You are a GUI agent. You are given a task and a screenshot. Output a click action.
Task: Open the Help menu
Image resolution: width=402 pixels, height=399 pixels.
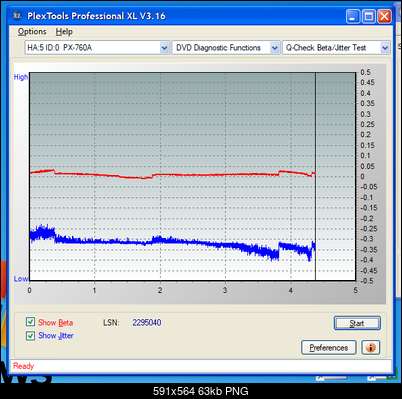pos(64,32)
